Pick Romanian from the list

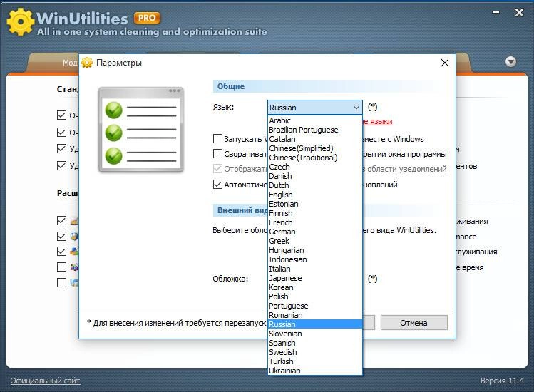click(314, 315)
